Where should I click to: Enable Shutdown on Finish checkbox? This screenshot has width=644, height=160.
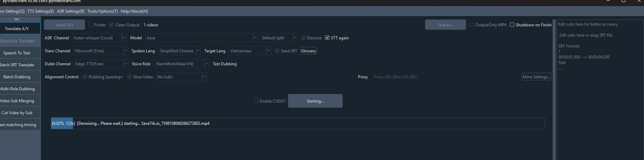click(512, 25)
